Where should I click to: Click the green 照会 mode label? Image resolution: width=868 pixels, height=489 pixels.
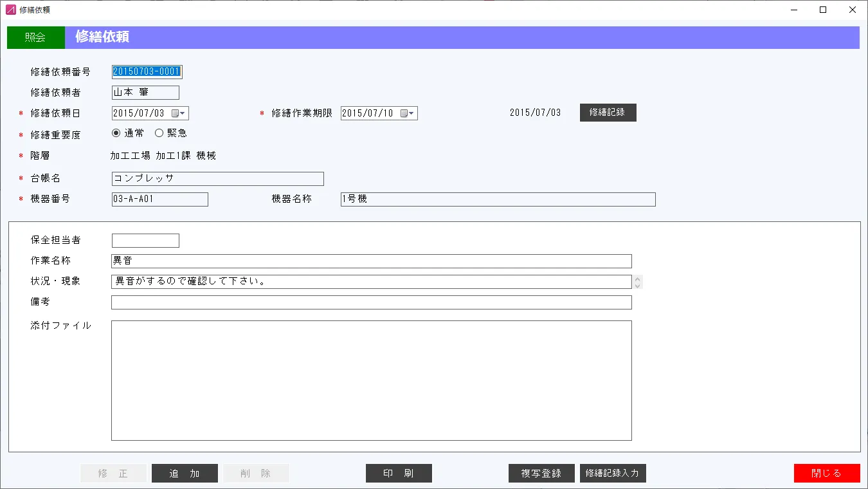[x=35, y=37]
